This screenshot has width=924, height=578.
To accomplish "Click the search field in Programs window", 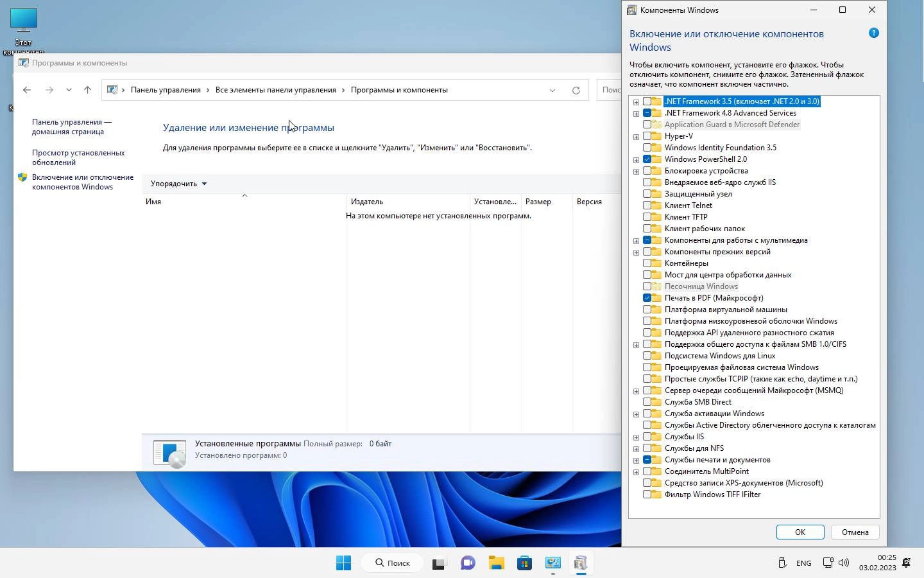I will [x=609, y=90].
